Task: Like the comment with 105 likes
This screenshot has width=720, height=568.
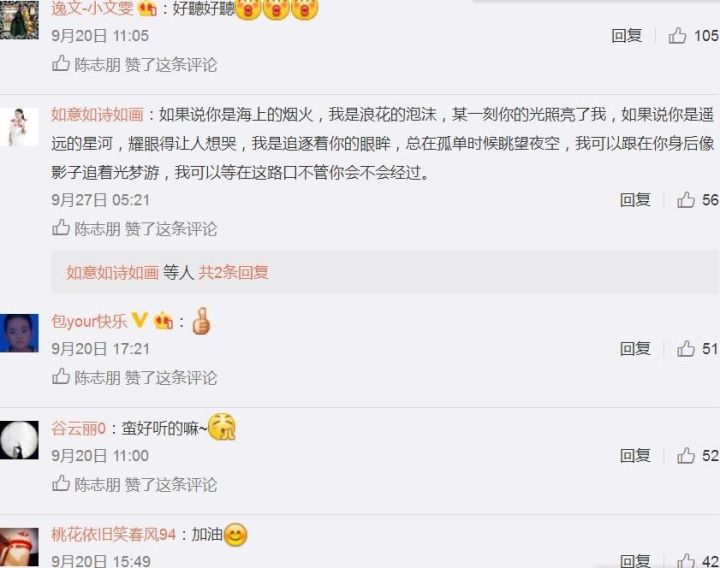Action: (x=677, y=35)
